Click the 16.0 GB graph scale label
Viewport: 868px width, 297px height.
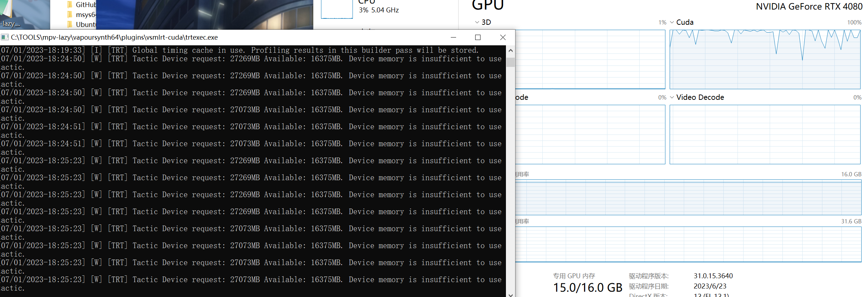point(851,174)
